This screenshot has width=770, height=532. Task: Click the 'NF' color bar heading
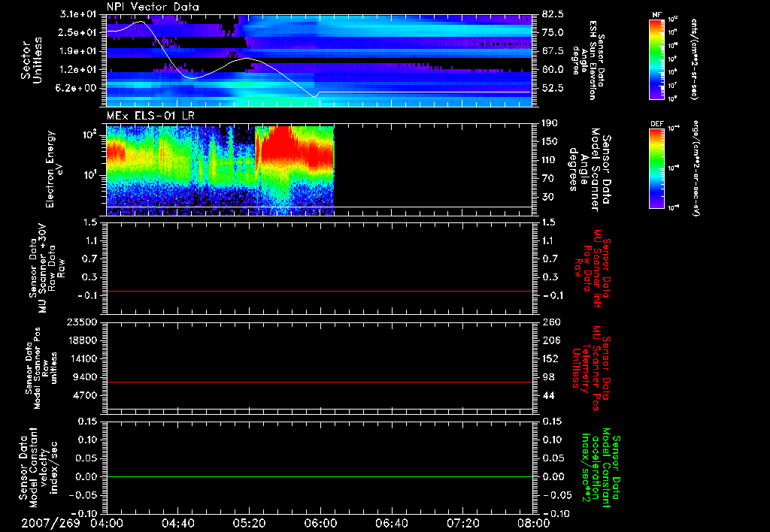tap(657, 15)
